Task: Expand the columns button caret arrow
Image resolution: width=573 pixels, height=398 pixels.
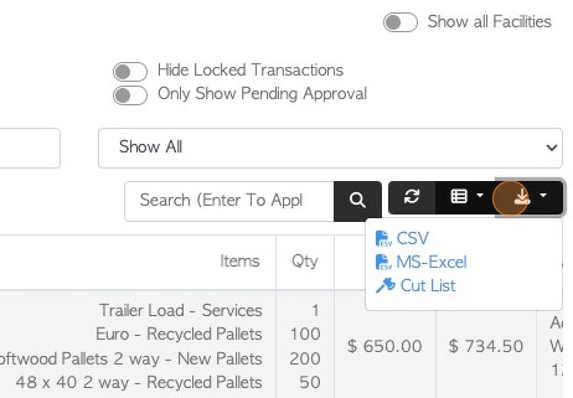Action: pos(480,196)
